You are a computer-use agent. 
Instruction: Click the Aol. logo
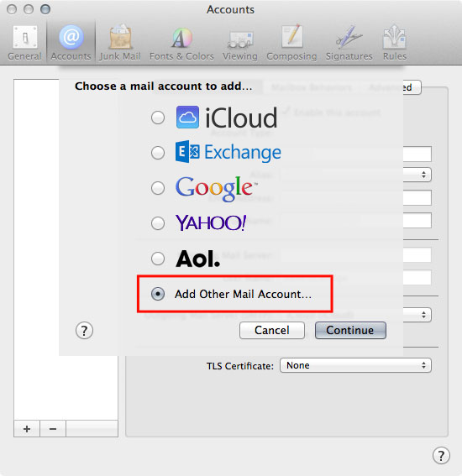[197, 259]
